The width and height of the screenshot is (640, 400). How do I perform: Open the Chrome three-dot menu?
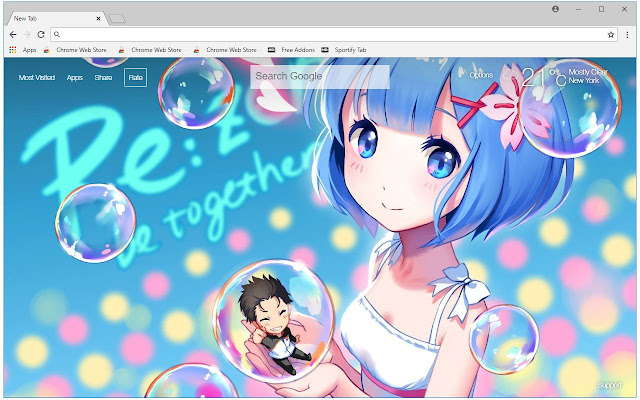click(627, 35)
